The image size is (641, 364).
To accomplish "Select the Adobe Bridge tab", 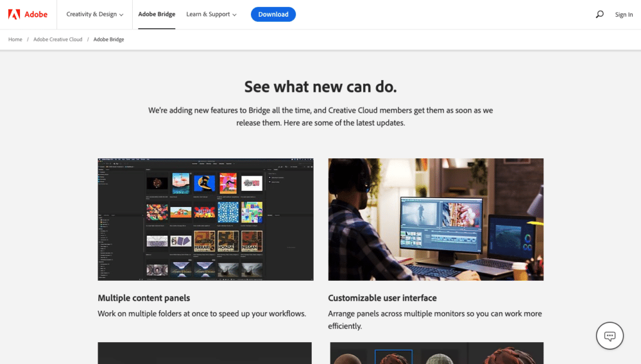I will [x=156, y=14].
